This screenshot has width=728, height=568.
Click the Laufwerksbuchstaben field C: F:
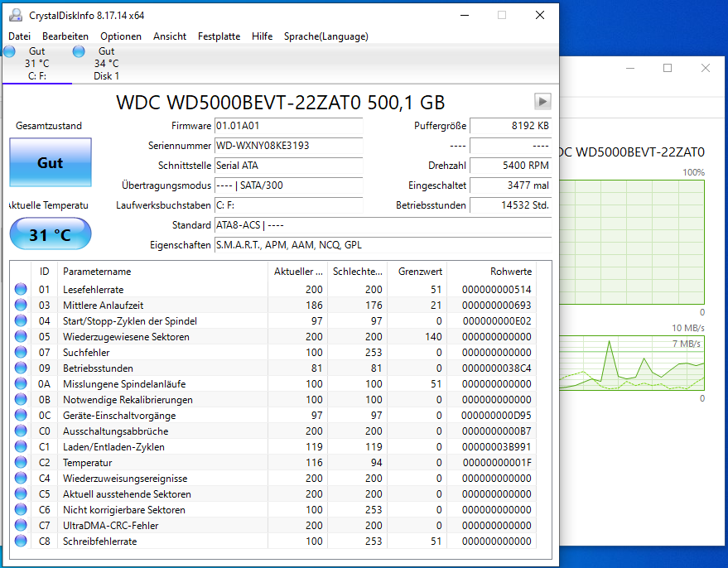coord(288,205)
